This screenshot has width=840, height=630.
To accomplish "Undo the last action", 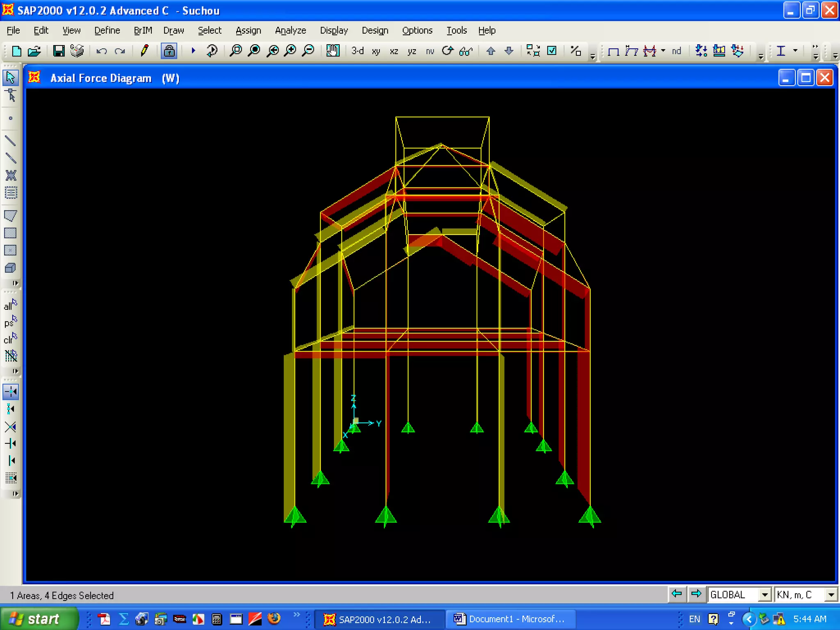I will pos(101,51).
